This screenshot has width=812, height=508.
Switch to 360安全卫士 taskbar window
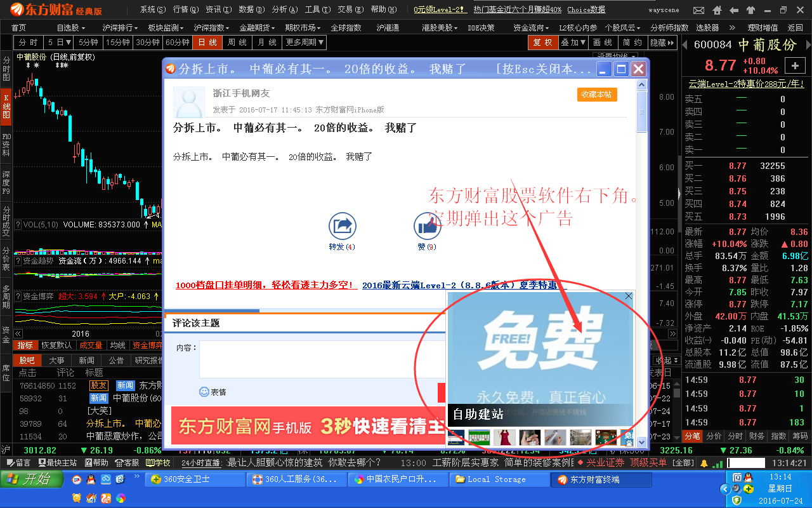click(194, 479)
